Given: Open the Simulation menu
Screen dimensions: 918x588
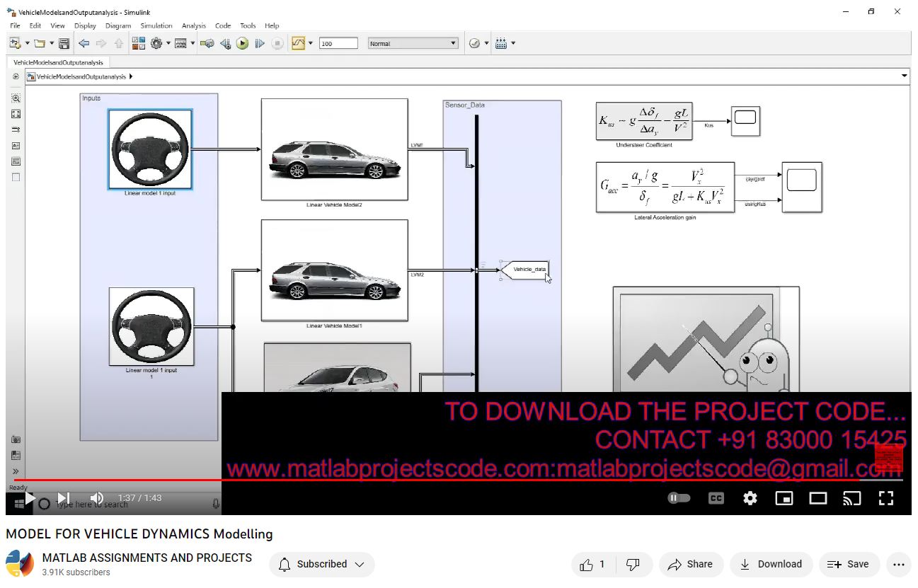Looking at the screenshot, I should (156, 25).
